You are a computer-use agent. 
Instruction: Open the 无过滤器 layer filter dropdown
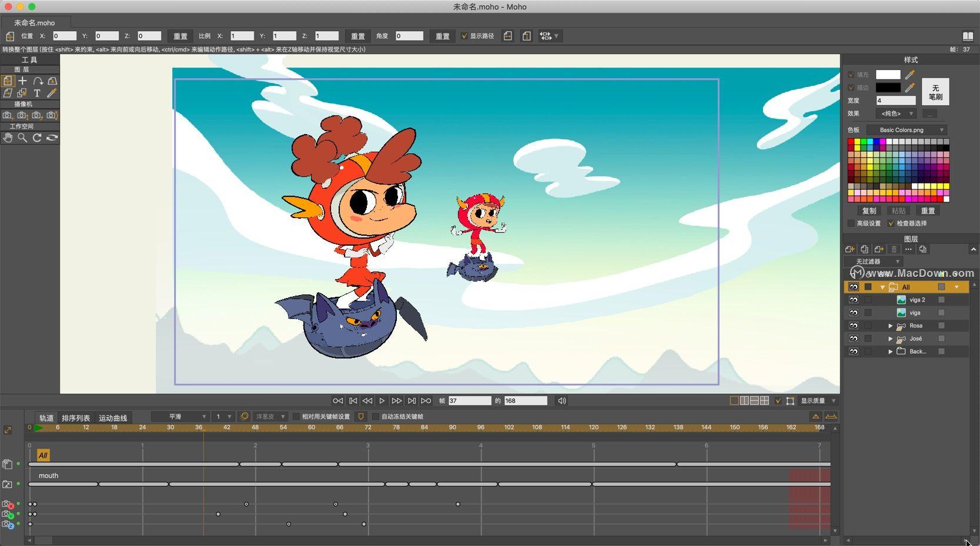coord(873,262)
